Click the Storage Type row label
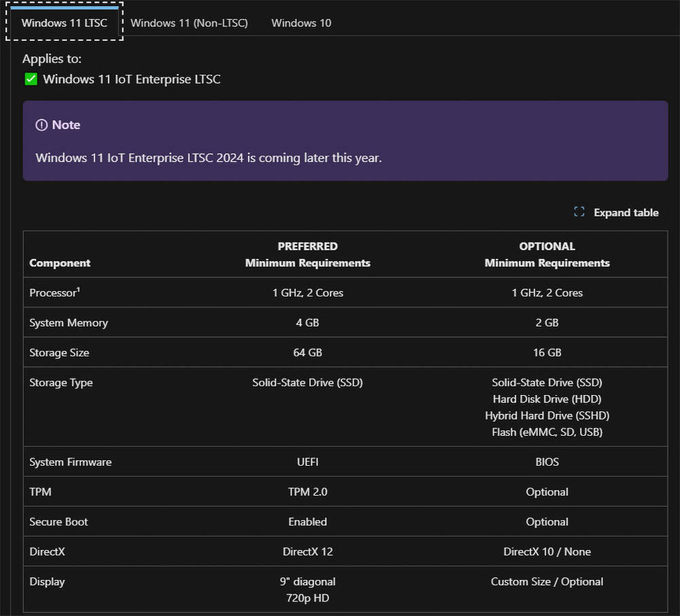 pyautogui.click(x=61, y=383)
